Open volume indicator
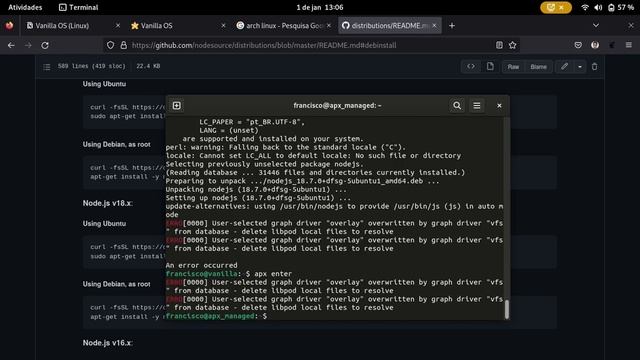 pyautogui.click(x=598, y=7)
